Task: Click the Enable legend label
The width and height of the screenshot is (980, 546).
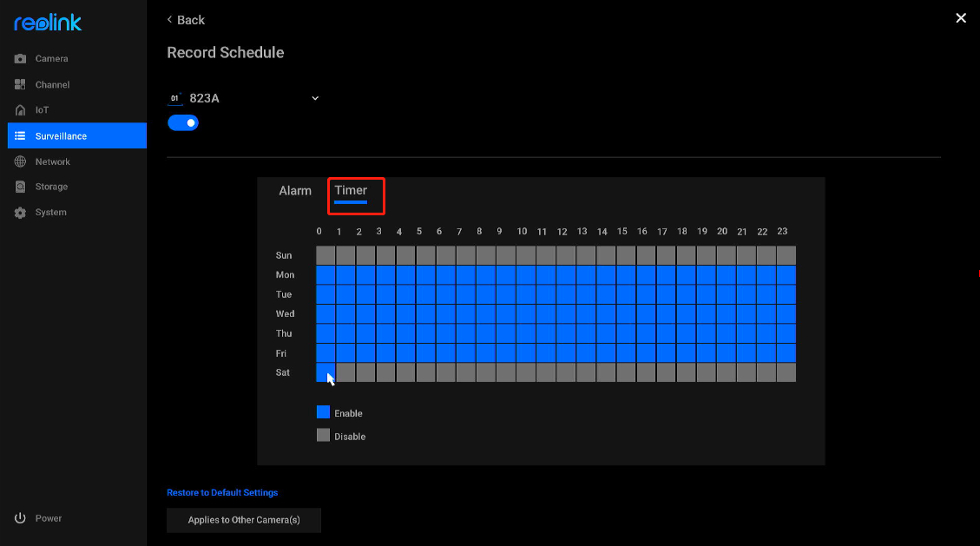Action: 348,413
